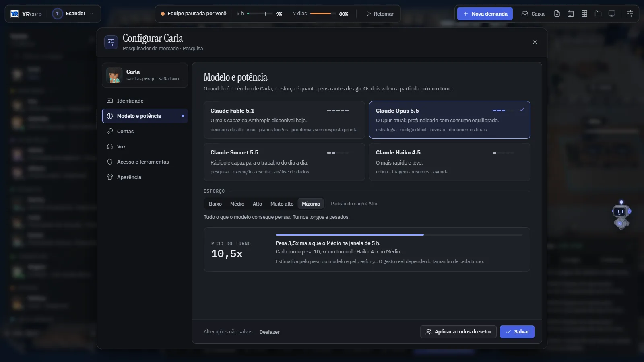Set effort to Máximo

(x=311, y=204)
